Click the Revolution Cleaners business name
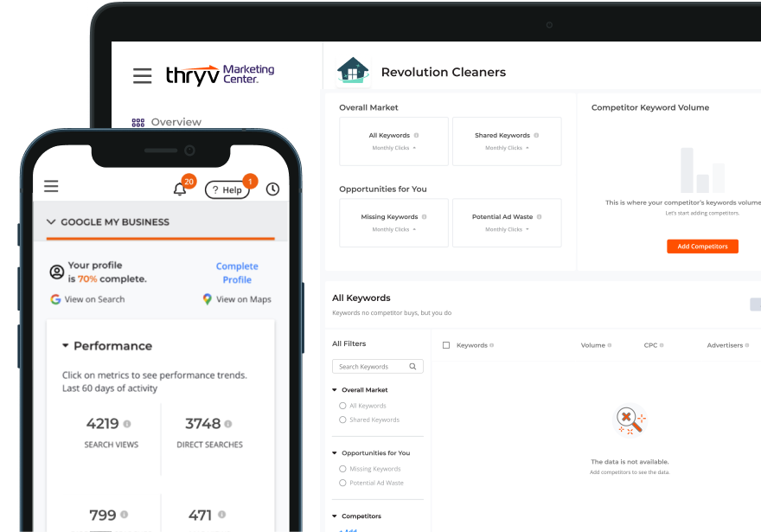The height and width of the screenshot is (532, 761). [x=444, y=73]
